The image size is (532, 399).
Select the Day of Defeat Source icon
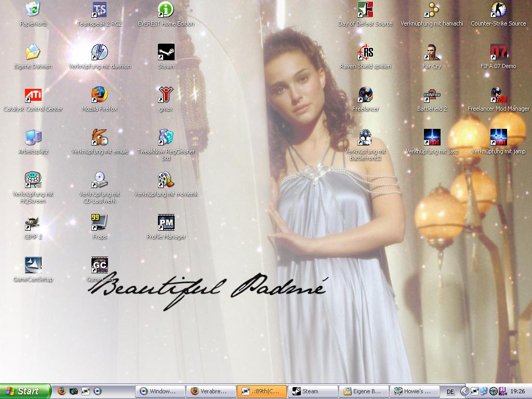point(365,9)
